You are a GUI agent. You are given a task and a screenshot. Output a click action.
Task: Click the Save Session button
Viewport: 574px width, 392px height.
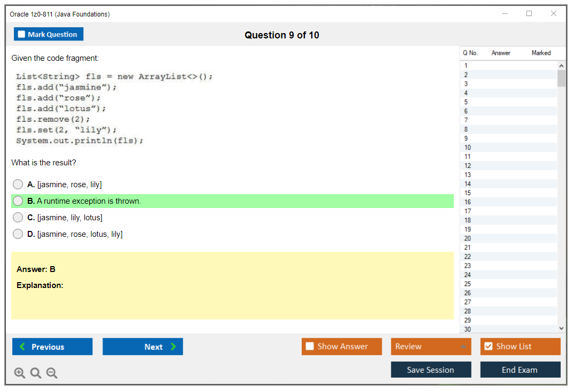click(431, 370)
